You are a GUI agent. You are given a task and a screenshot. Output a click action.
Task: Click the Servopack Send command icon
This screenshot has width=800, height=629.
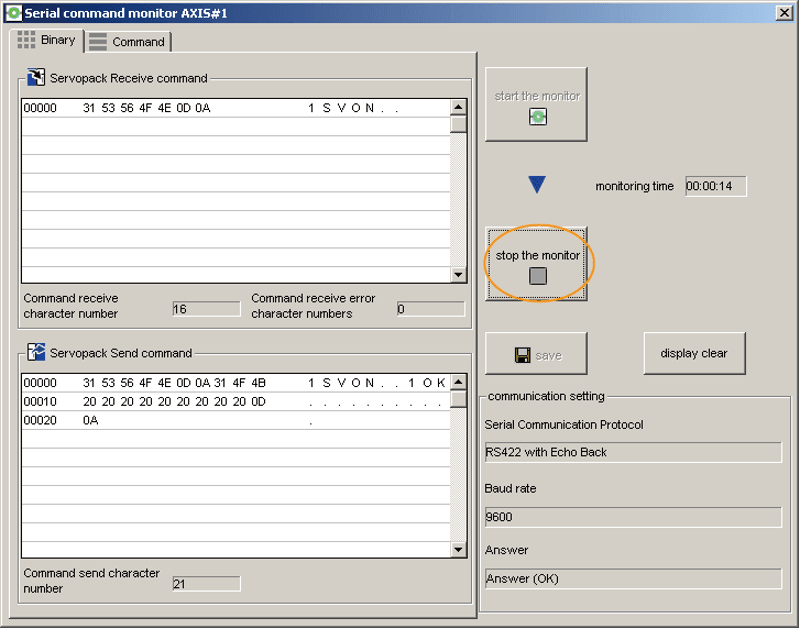click(x=36, y=352)
